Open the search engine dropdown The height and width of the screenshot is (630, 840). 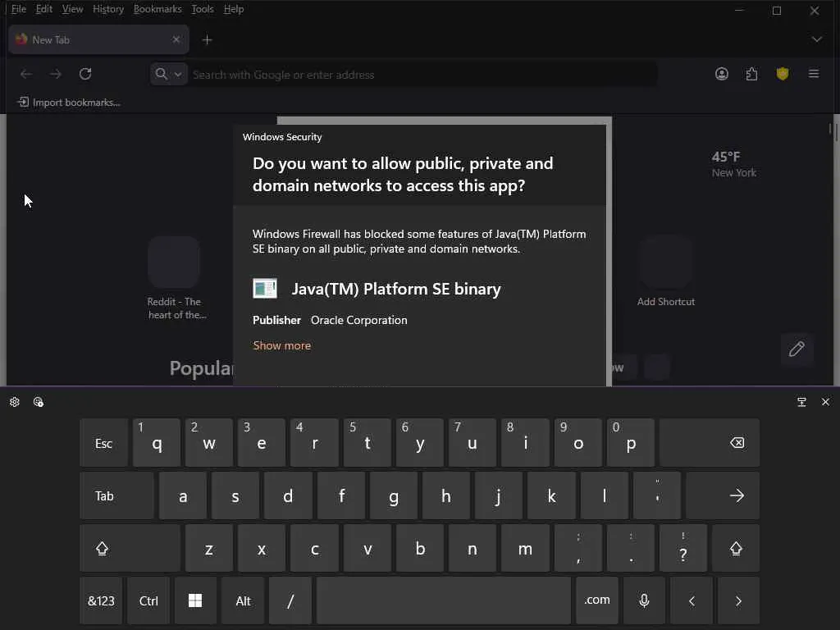169,74
